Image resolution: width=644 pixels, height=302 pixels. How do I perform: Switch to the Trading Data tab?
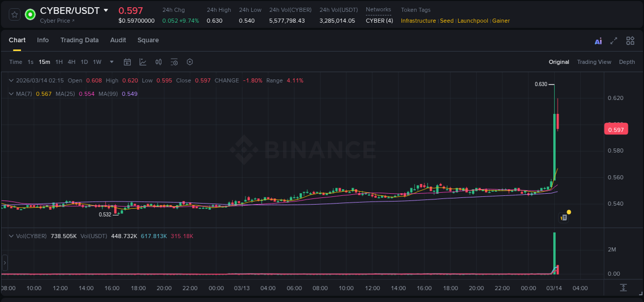(79, 40)
